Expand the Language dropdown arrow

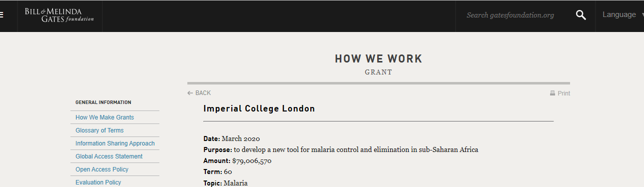pyautogui.click(x=642, y=15)
